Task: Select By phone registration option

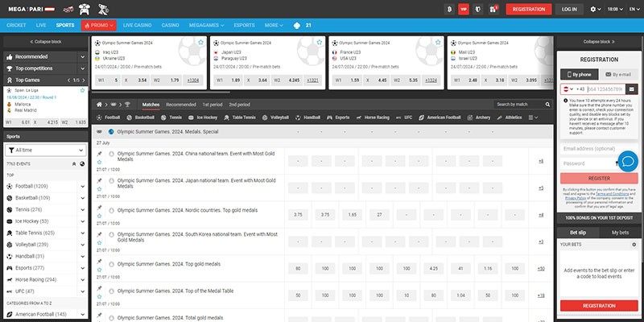Action: coord(579,74)
